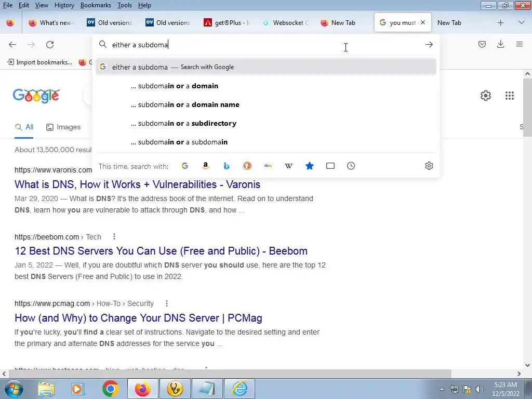532x399 pixels.
Task: Click the Google holiday logo
Action: [x=36, y=96]
